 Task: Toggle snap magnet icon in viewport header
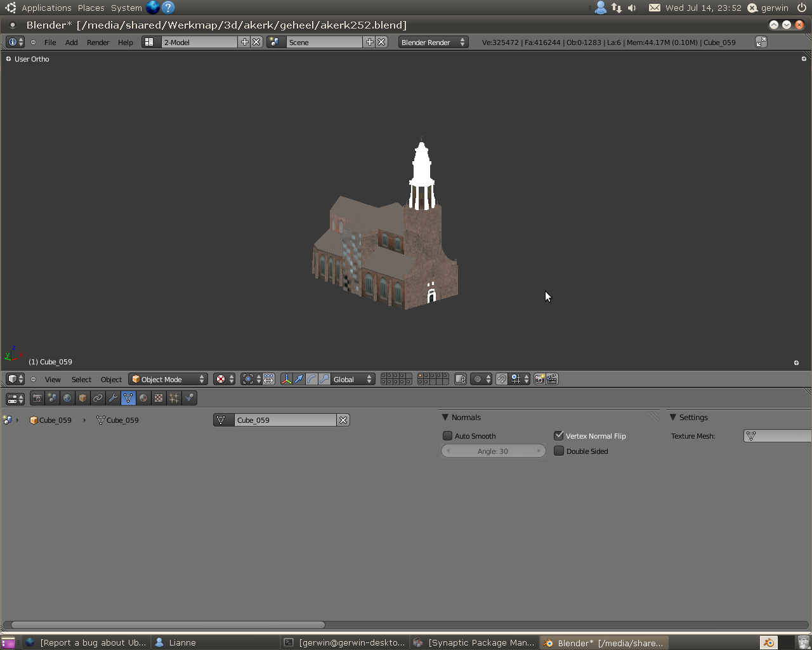pos(501,379)
